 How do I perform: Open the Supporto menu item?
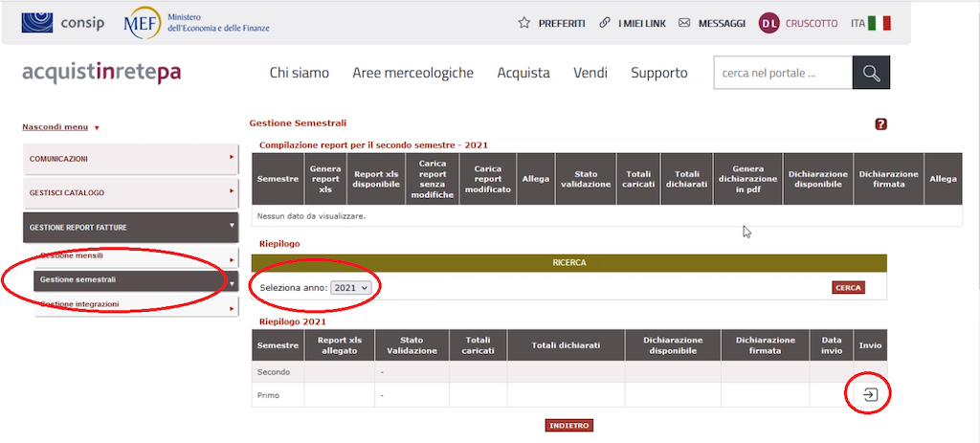point(658,73)
